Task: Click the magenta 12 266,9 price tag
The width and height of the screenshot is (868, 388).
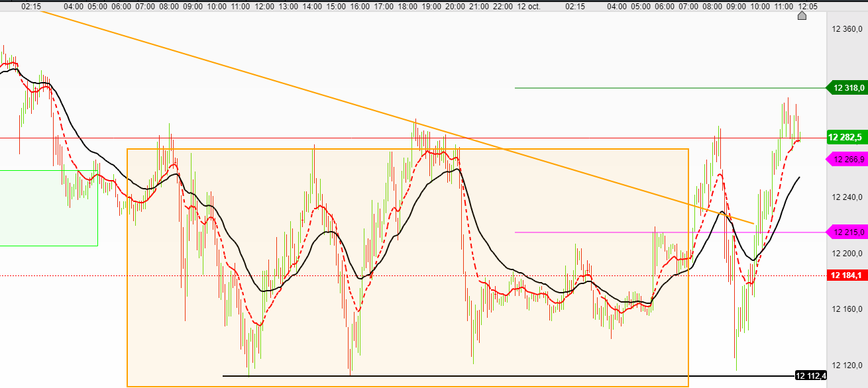Action: point(846,159)
